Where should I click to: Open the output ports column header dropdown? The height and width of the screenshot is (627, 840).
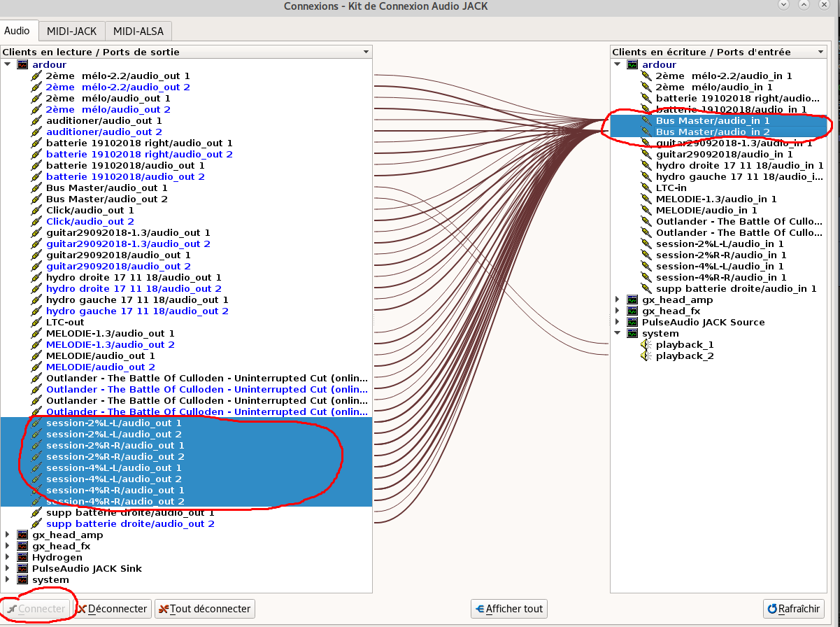tap(366, 52)
